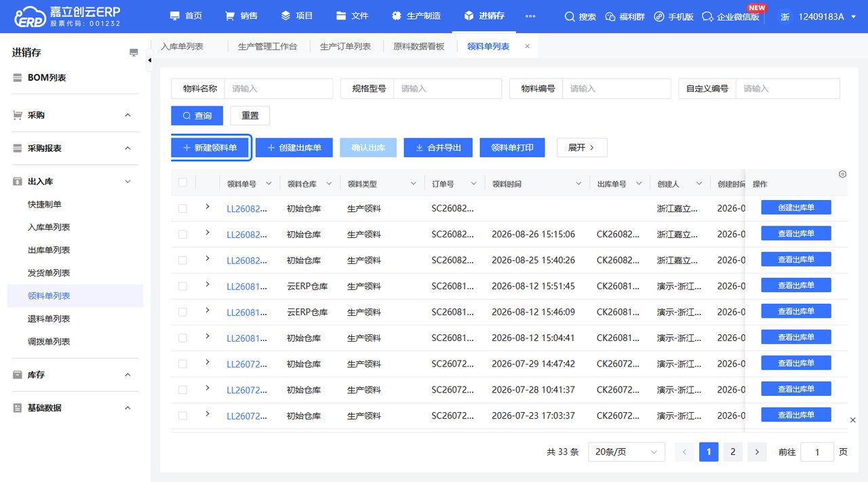Click the 前往 page number input

tap(817, 452)
